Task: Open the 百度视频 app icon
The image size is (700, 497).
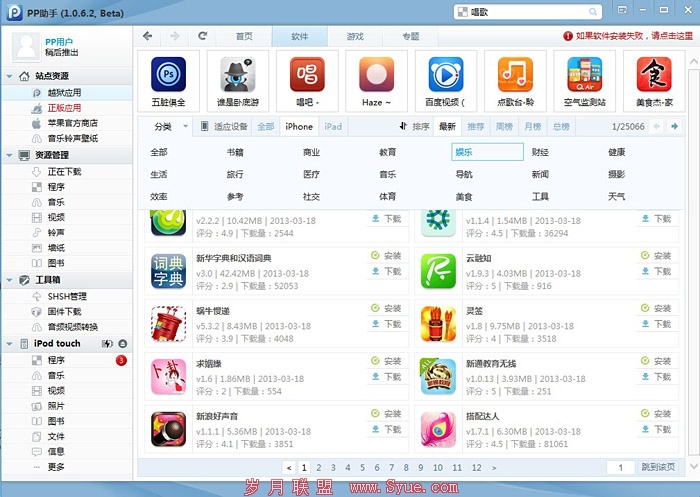Action: pos(446,74)
